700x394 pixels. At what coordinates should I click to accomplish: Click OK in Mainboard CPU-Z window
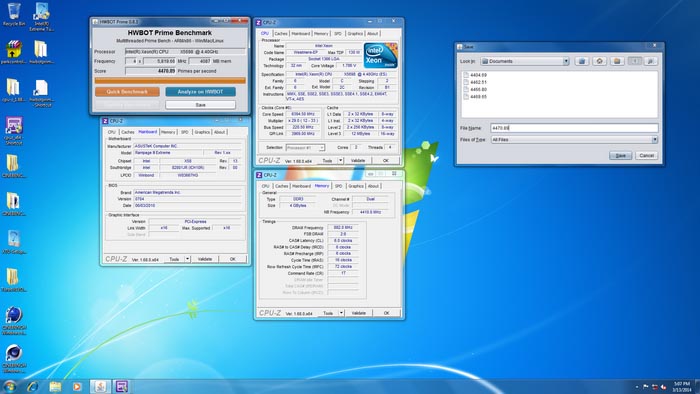click(x=233, y=259)
